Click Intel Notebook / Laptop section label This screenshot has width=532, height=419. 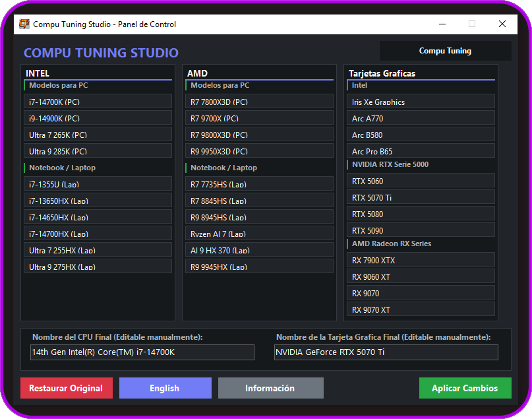(x=63, y=168)
